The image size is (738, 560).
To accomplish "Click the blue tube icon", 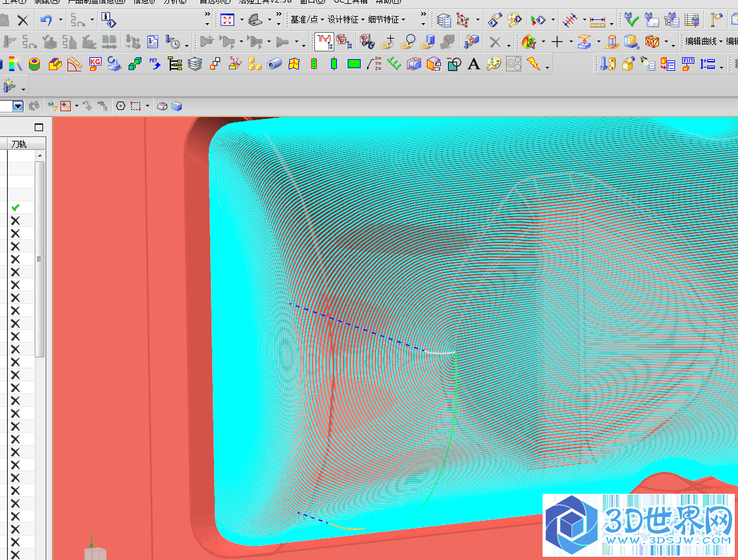I will tap(274, 64).
